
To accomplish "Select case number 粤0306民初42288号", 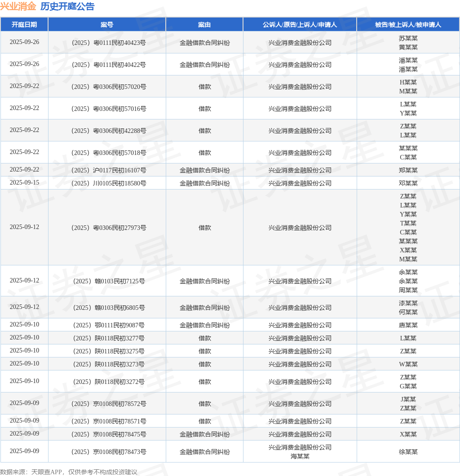I will (x=109, y=131).
